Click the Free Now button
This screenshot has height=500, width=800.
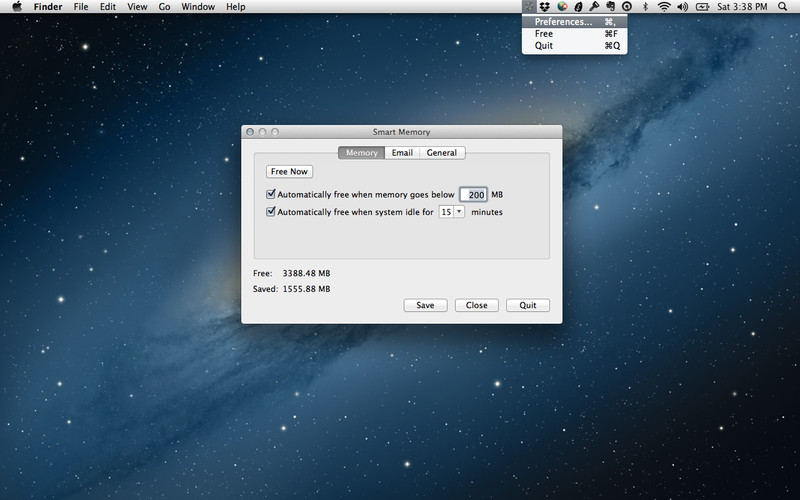289,171
